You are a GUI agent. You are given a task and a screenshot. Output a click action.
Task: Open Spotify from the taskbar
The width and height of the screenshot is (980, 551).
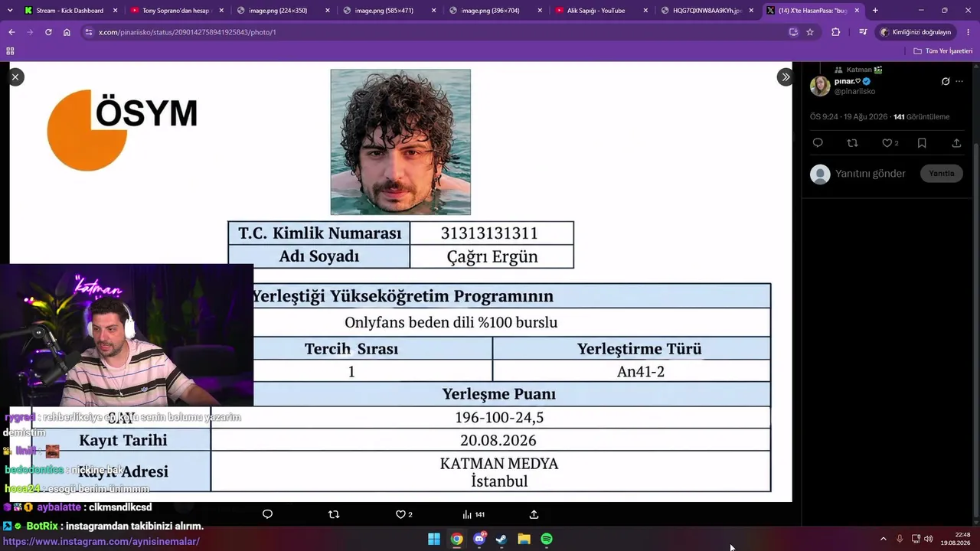(547, 540)
